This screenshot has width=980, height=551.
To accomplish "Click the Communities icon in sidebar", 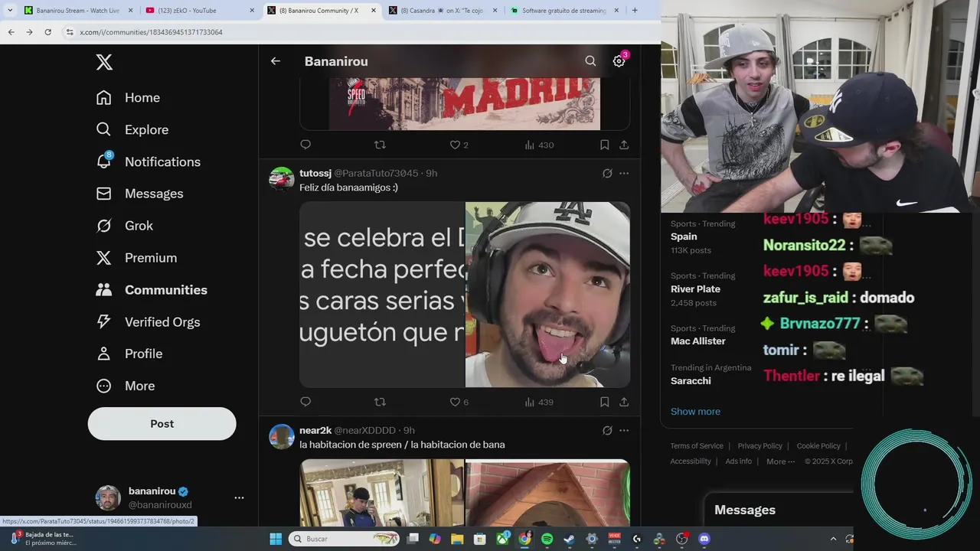I will click(104, 290).
